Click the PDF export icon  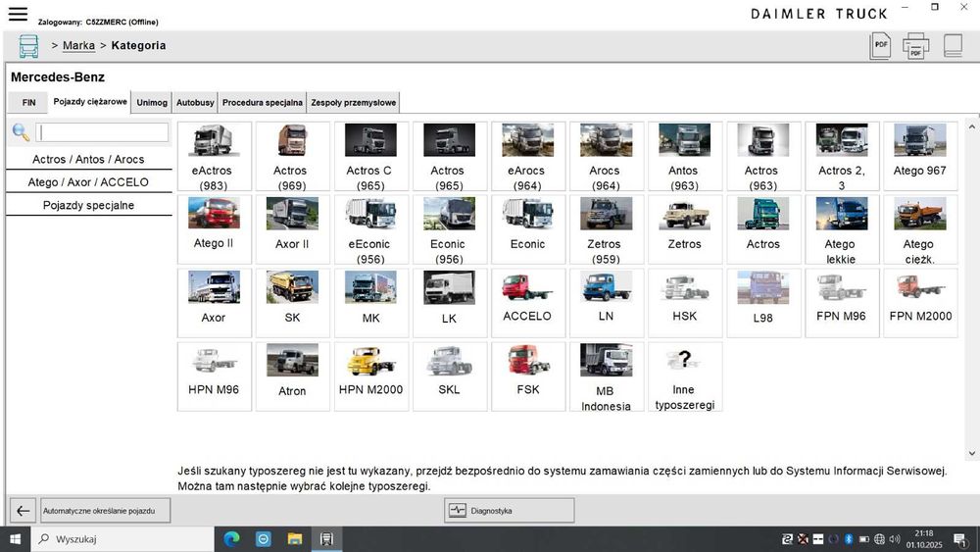click(x=880, y=46)
